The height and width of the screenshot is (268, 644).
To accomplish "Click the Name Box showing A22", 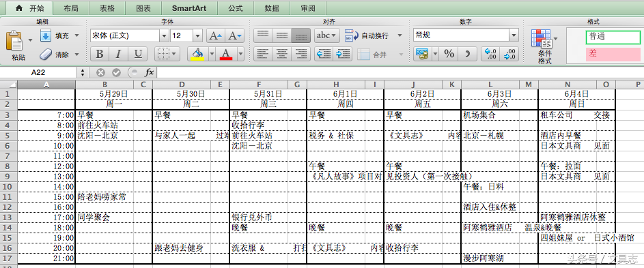I will (39, 73).
